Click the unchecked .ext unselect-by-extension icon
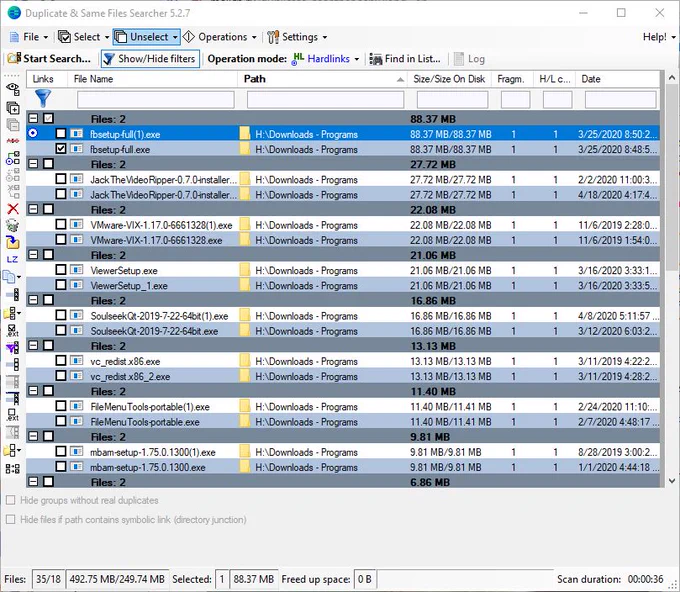The image size is (680, 592). point(13,415)
